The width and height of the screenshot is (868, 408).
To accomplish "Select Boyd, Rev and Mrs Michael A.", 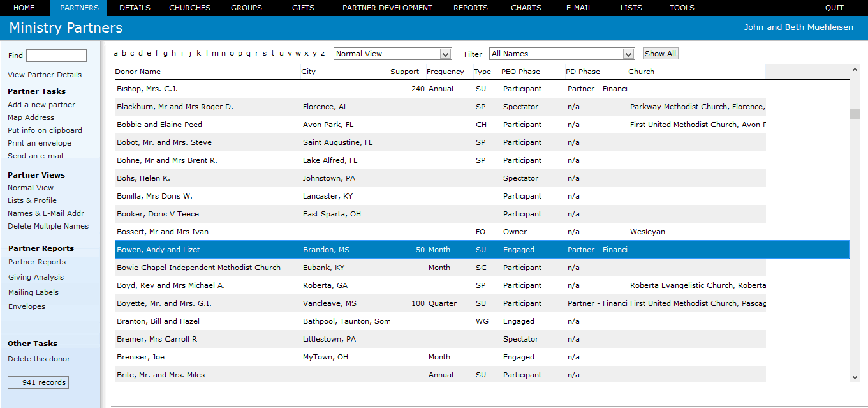I will click(440, 285).
